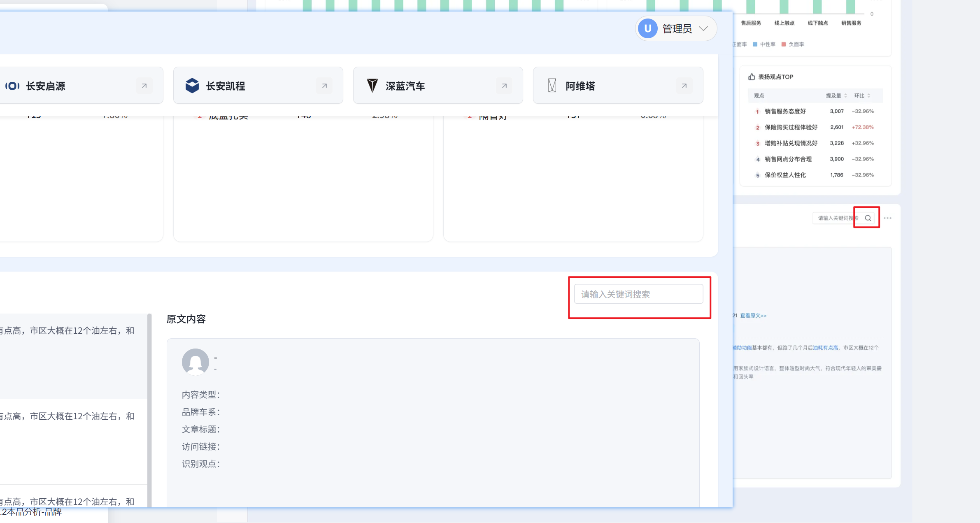Focus the large 请输入关键词搜索 search box
This screenshot has height=523, width=980.
click(638, 294)
